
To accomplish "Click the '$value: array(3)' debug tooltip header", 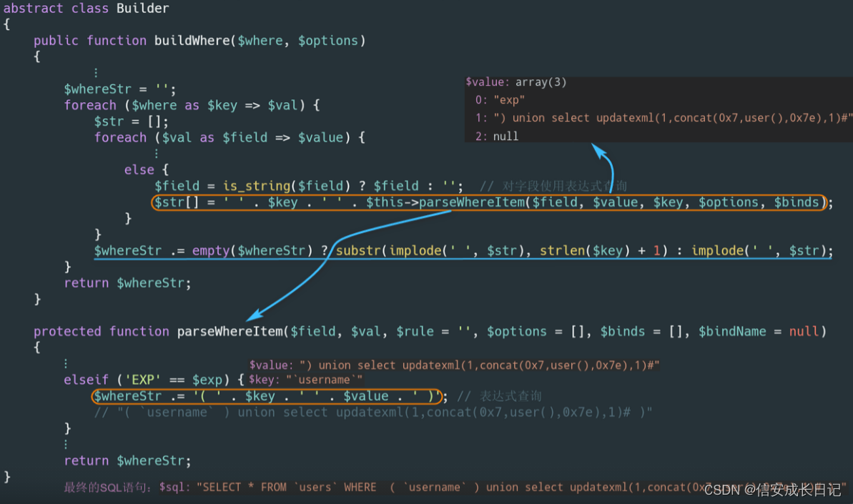I will pos(516,82).
